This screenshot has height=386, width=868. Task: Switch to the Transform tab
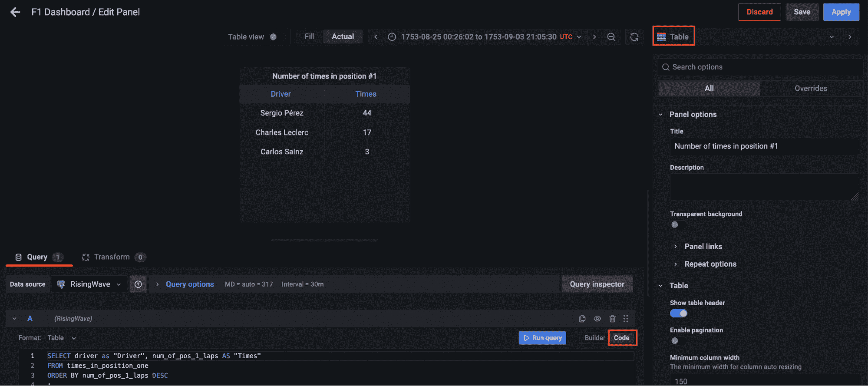point(114,257)
